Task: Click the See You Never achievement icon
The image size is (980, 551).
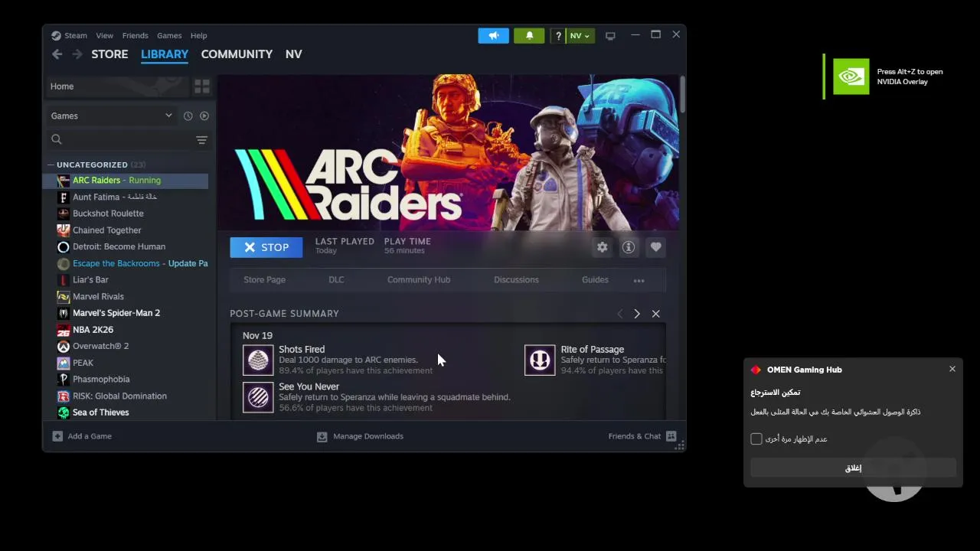Action: 258,397
